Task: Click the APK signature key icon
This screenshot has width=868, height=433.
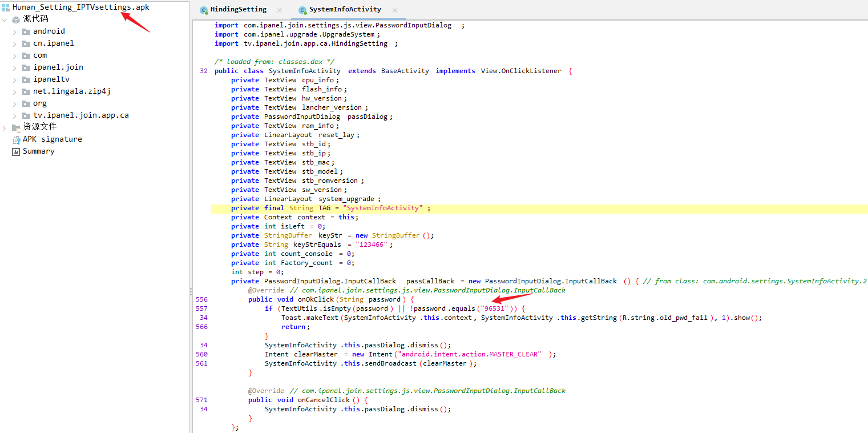Action: 16,139
